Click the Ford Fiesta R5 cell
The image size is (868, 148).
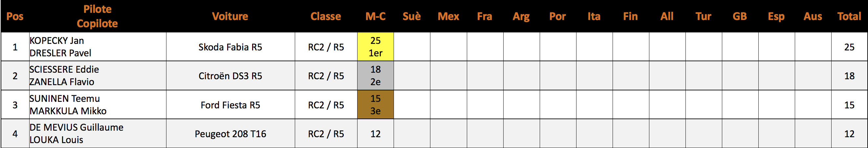[x=230, y=104]
